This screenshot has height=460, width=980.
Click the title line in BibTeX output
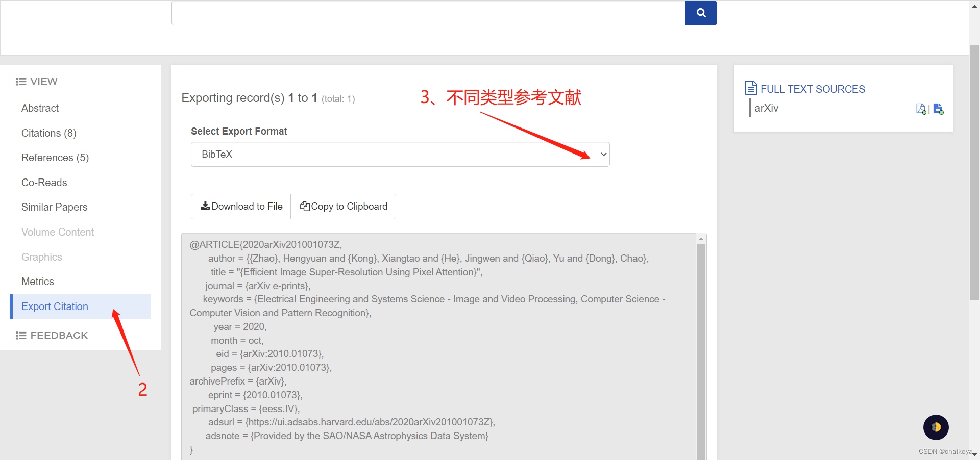(347, 272)
